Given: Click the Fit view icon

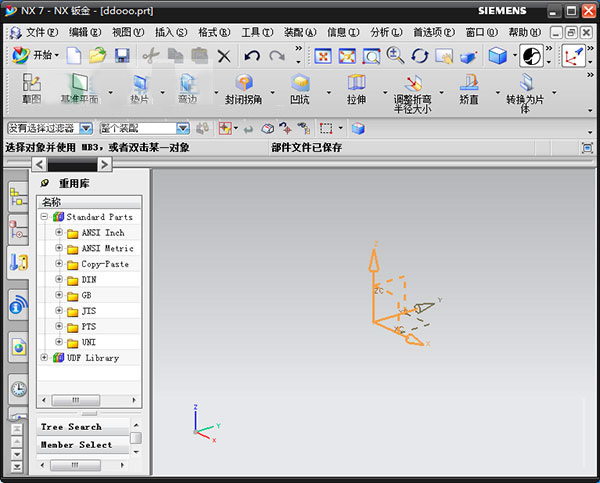Looking at the screenshot, I should tap(324, 56).
